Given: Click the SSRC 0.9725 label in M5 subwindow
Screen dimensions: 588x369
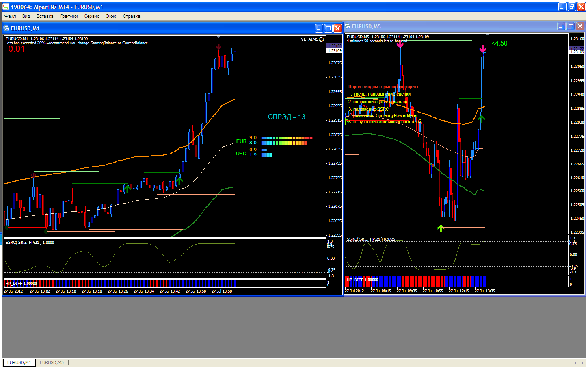Looking at the screenshot, I should pos(371,239).
